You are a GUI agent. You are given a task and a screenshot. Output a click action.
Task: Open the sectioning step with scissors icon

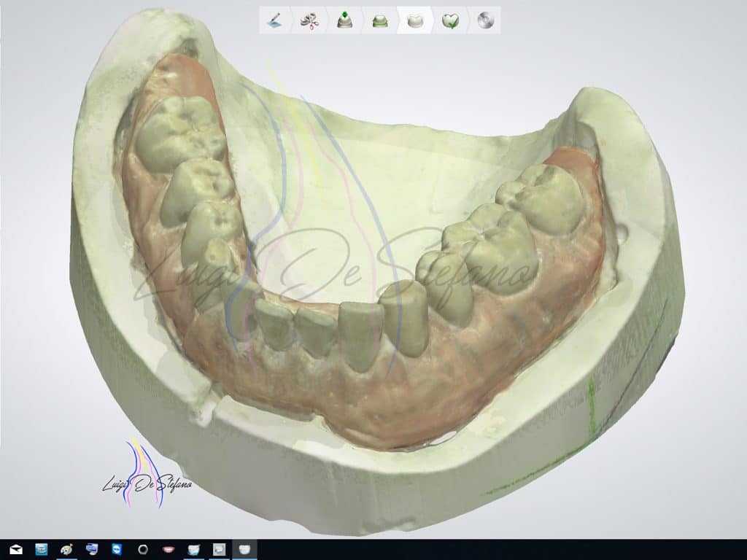(309, 20)
